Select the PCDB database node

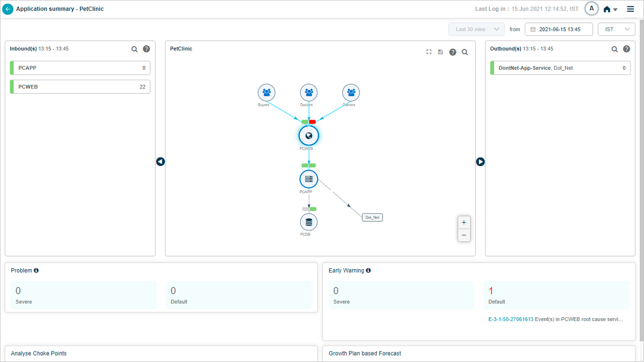point(309,222)
